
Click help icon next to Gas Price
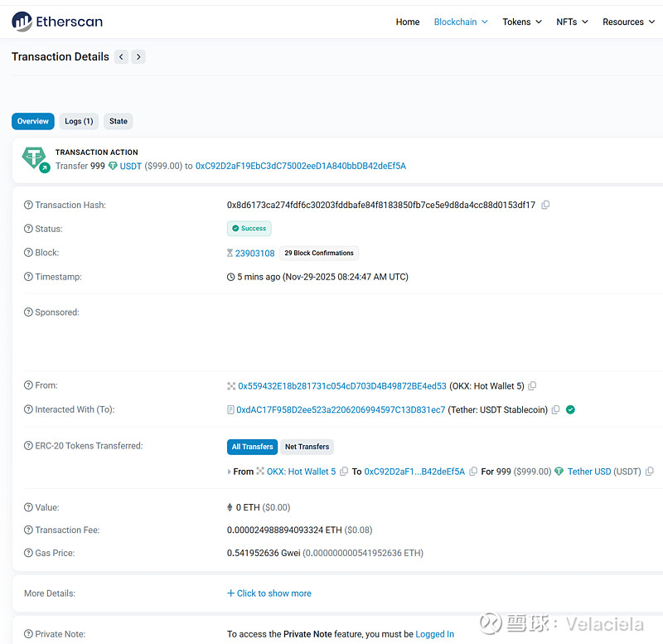click(28, 553)
